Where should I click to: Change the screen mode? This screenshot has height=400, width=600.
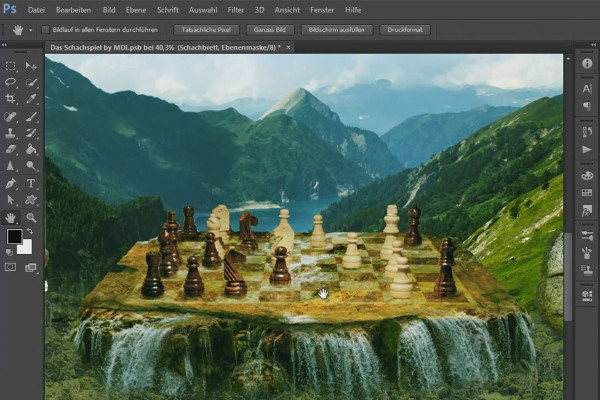(31, 268)
